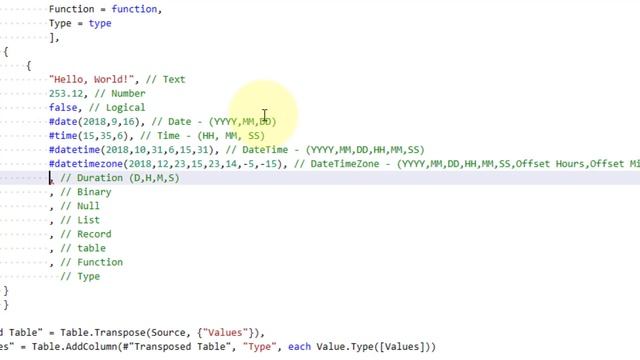
Task: Click the // Type comment line
Action: pyautogui.click(x=80, y=276)
